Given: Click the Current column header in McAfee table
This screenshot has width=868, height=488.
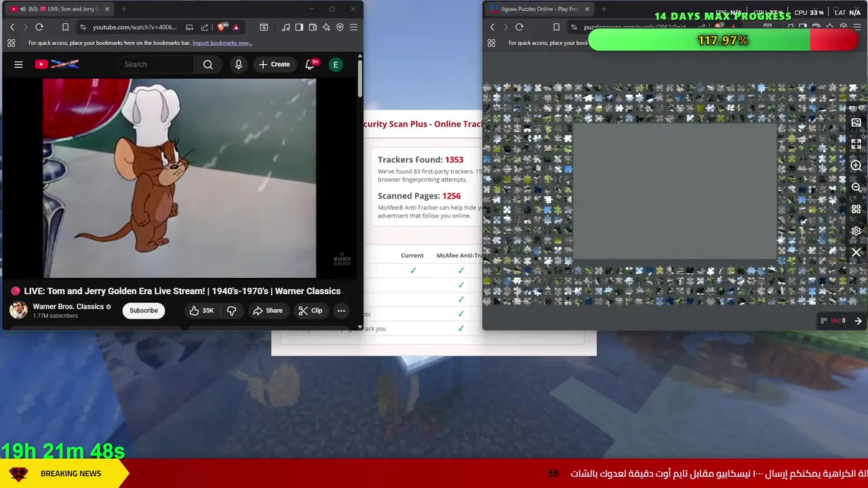Looking at the screenshot, I should [x=412, y=256].
